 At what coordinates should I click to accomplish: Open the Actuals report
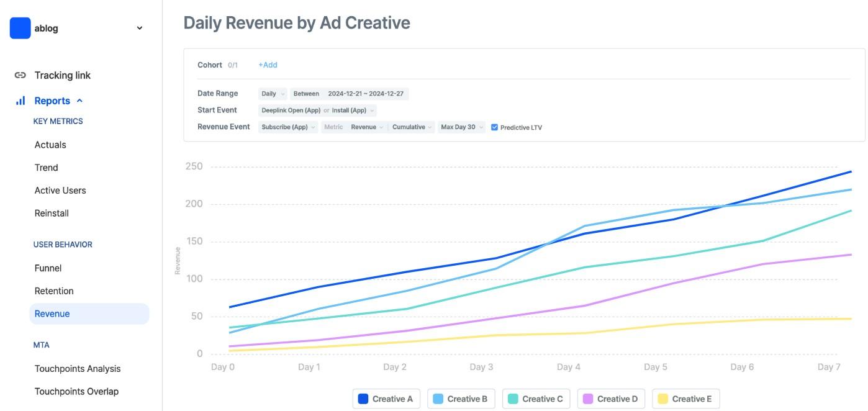coord(50,145)
